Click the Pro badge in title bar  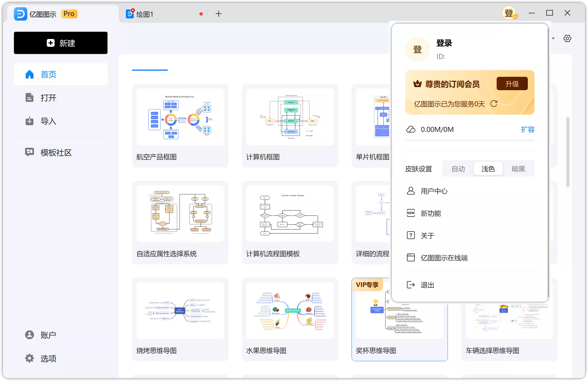click(69, 14)
